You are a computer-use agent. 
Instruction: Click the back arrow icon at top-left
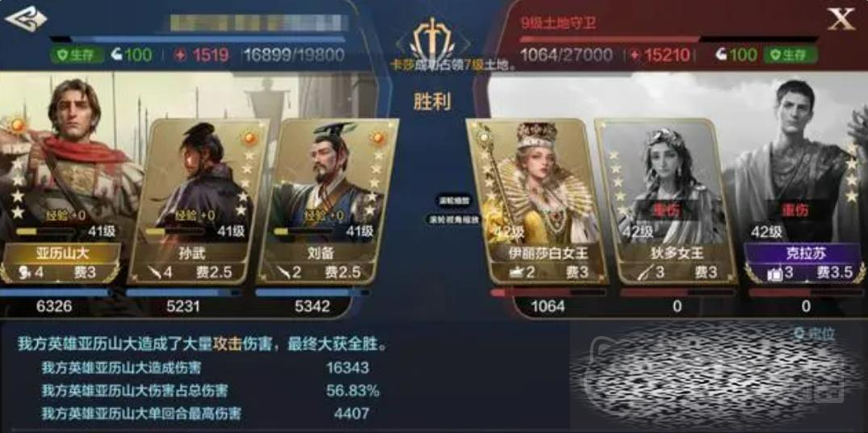26,19
